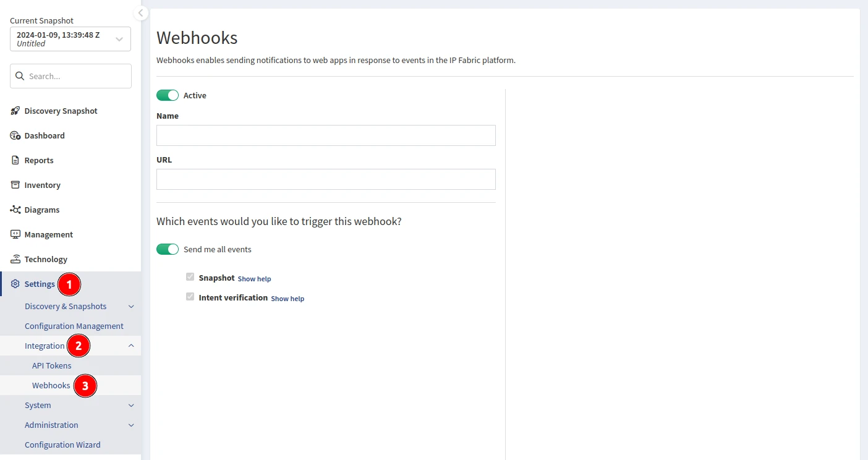The width and height of the screenshot is (868, 460).
Task: Click the Technology router icon
Action: pyautogui.click(x=15, y=259)
